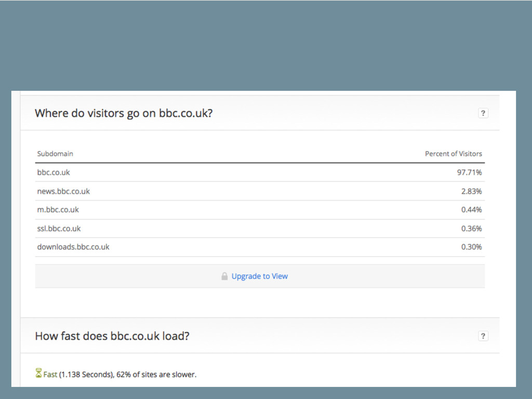The height and width of the screenshot is (399, 532).
Task: Click the news.bbc.co.uk subdomain
Action: (x=63, y=191)
